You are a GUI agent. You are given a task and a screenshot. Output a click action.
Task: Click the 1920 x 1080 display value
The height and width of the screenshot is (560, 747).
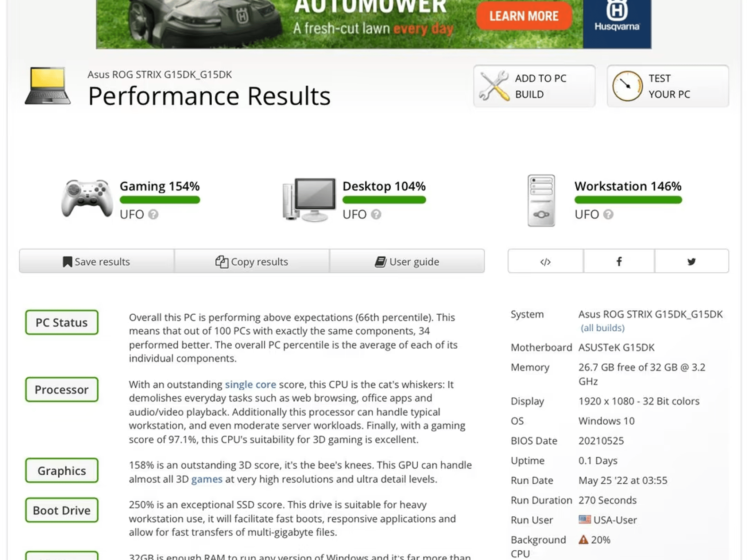[x=639, y=401]
